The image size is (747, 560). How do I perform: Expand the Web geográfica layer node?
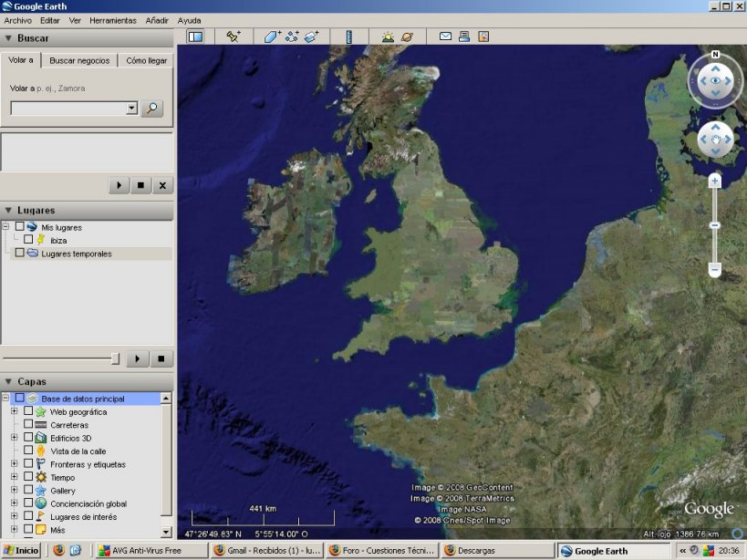coord(15,411)
